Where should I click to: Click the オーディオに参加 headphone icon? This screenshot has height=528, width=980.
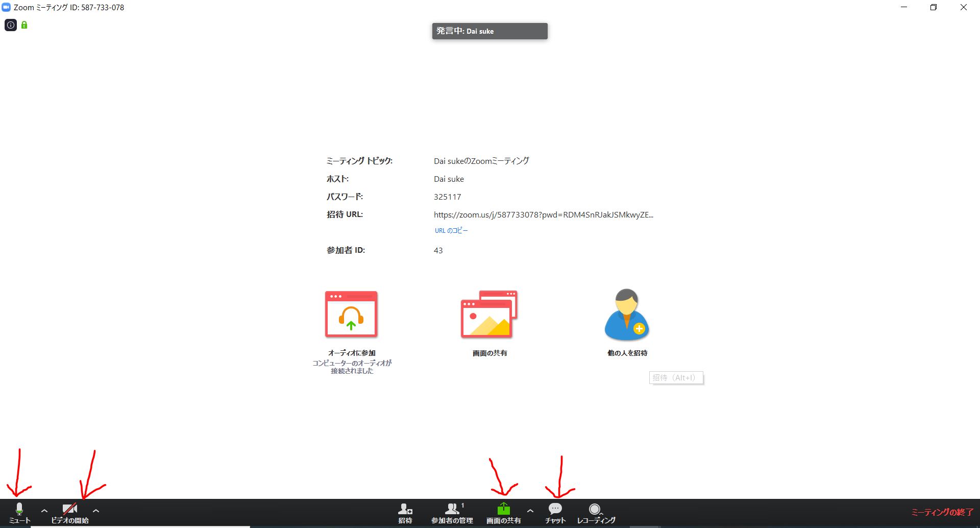click(x=351, y=315)
